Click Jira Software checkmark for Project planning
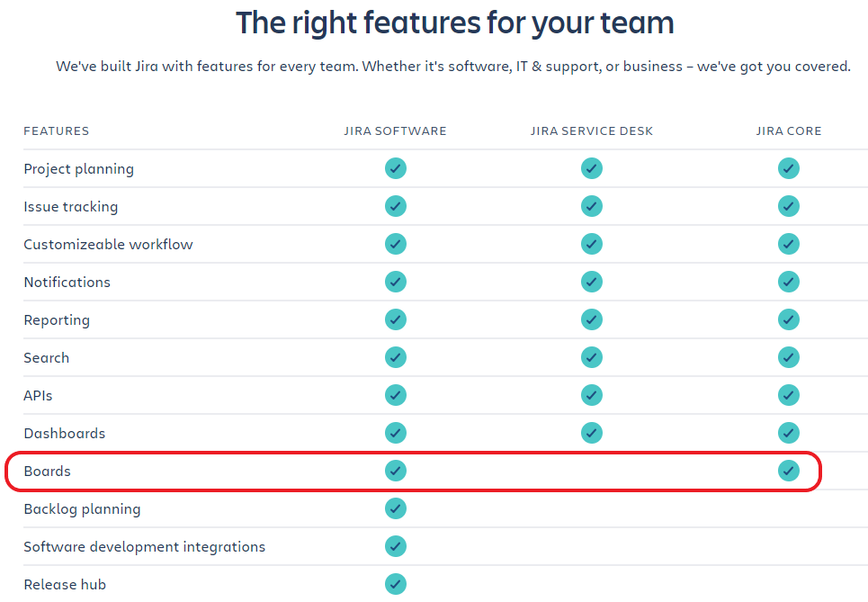 395,168
